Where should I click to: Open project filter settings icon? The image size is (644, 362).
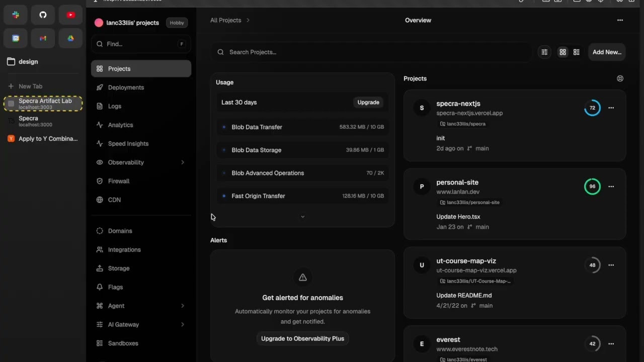coord(544,52)
